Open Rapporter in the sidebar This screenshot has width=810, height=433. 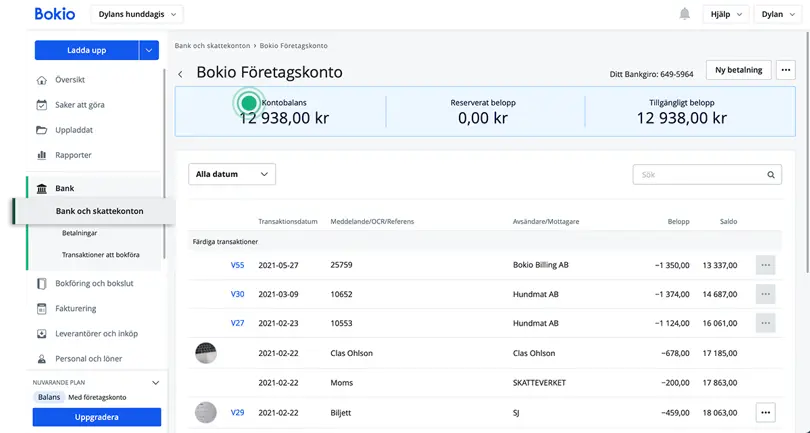73,155
